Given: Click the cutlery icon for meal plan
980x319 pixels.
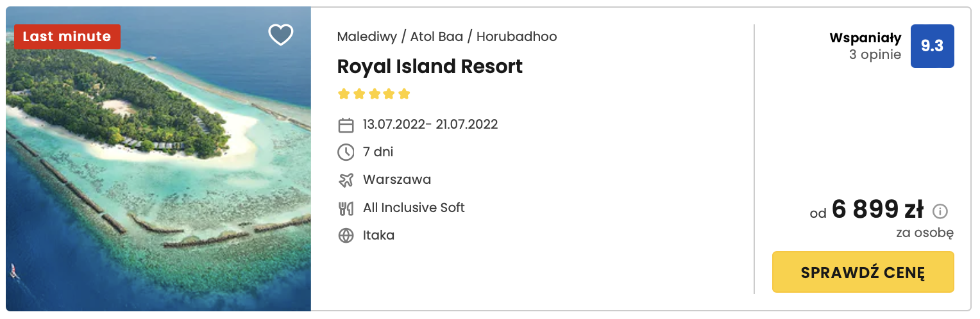Looking at the screenshot, I should coord(346,208).
